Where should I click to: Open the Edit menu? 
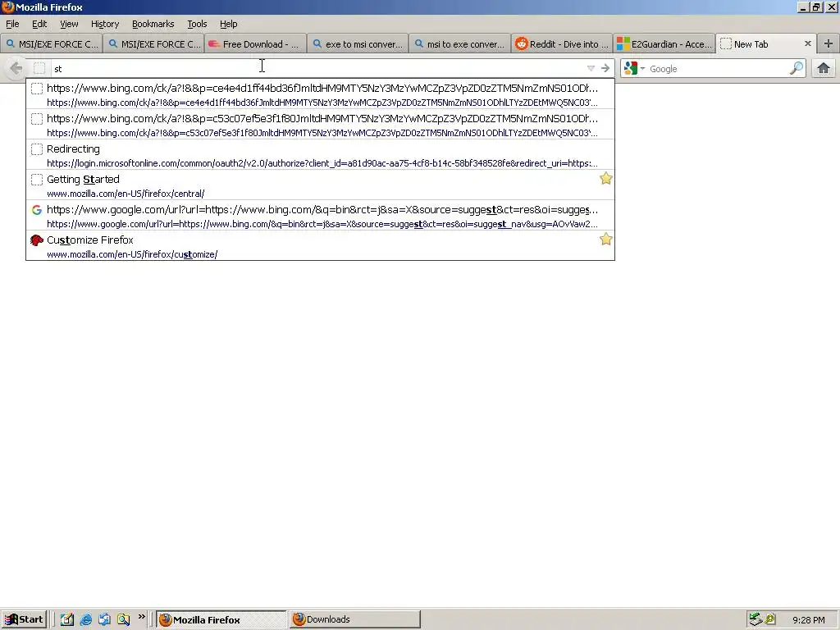[x=39, y=24]
